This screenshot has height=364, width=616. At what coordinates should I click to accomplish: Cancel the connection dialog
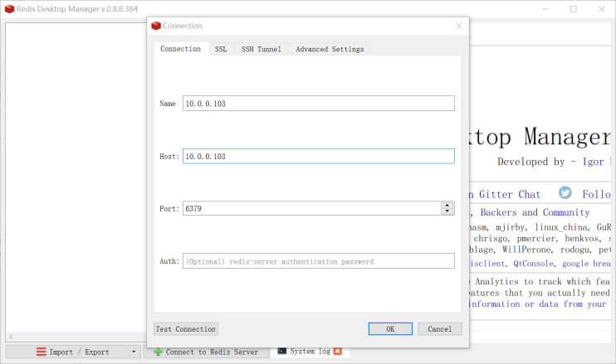440,328
